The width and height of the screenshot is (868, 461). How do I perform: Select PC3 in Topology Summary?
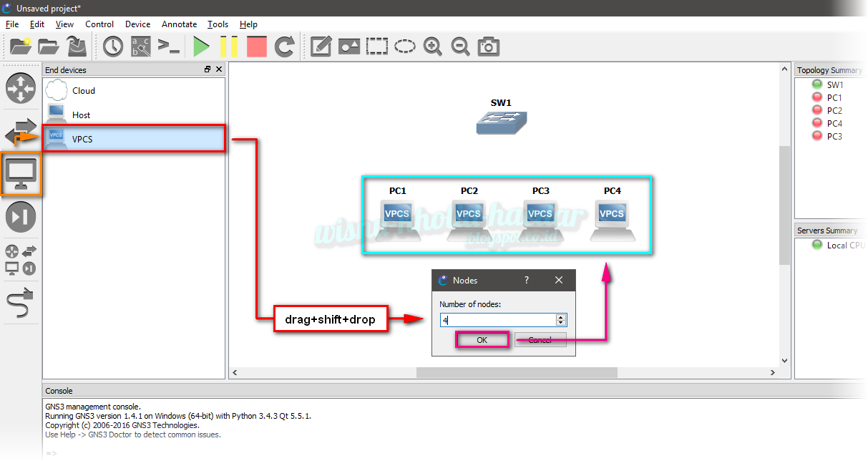tap(834, 136)
